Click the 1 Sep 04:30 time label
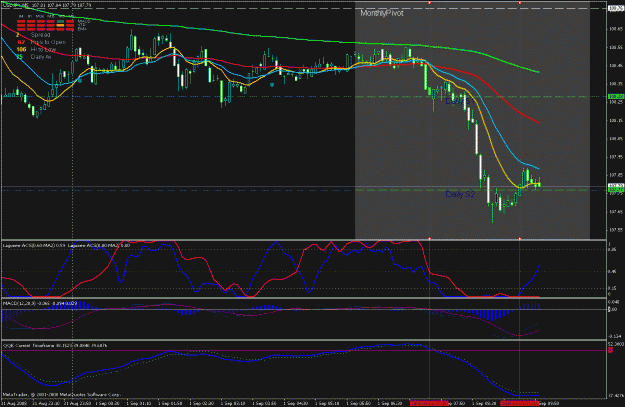Viewport: 625px width, 407px height. [x=298, y=403]
